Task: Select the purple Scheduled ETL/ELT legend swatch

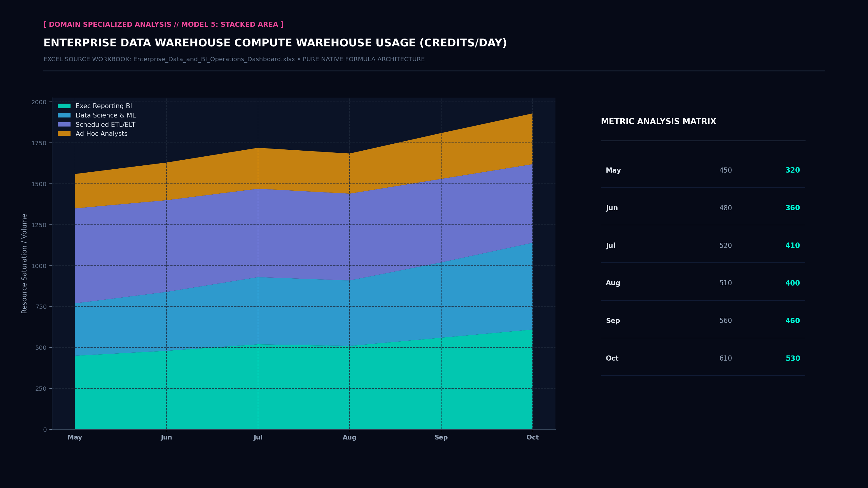Action: tap(64, 125)
